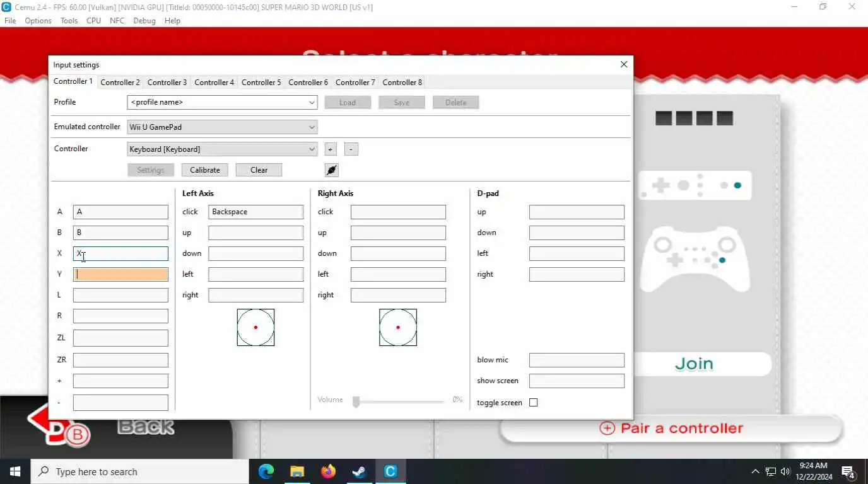The height and width of the screenshot is (484, 868).
Task: Click the ZL mapping field
Action: [120, 338]
